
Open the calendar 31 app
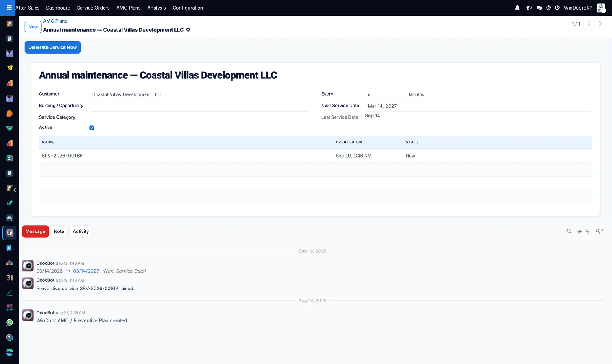[10, 278]
